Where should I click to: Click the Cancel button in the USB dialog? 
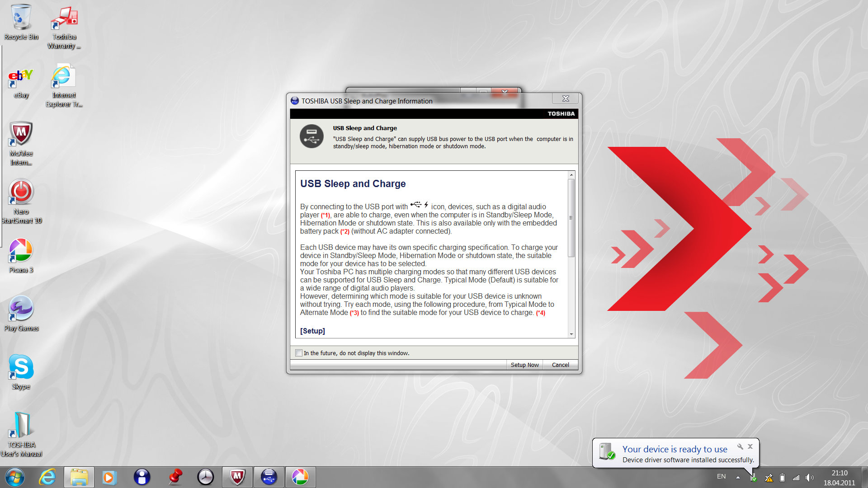[x=560, y=365]
